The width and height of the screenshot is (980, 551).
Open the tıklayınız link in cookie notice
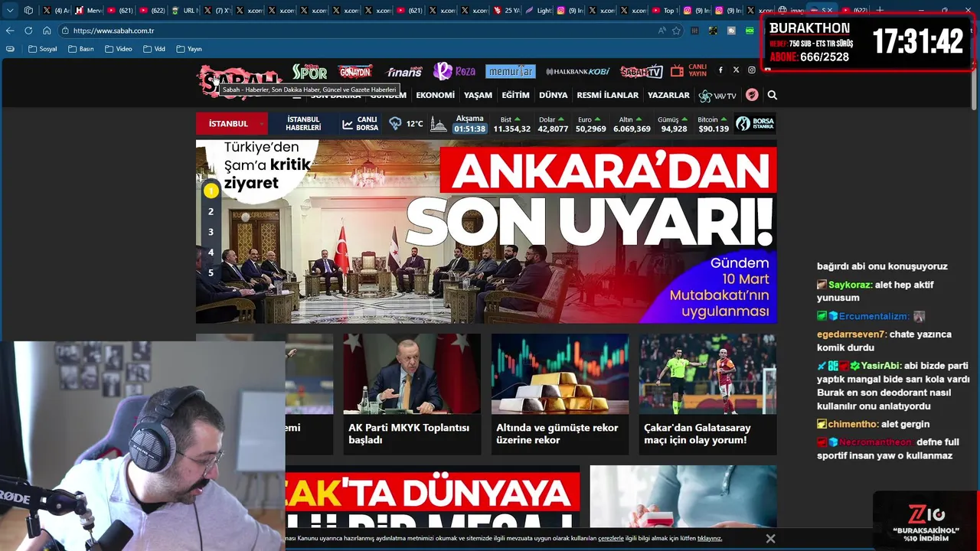pos(710,539)
